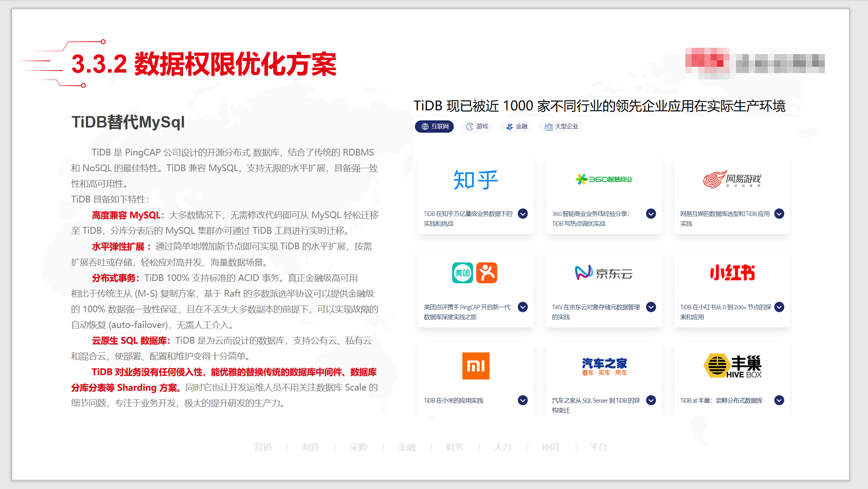This screenshot has width=868, height=489.
Task: Click the 360智慧商业 logo
Action: [x=604, y=179]
